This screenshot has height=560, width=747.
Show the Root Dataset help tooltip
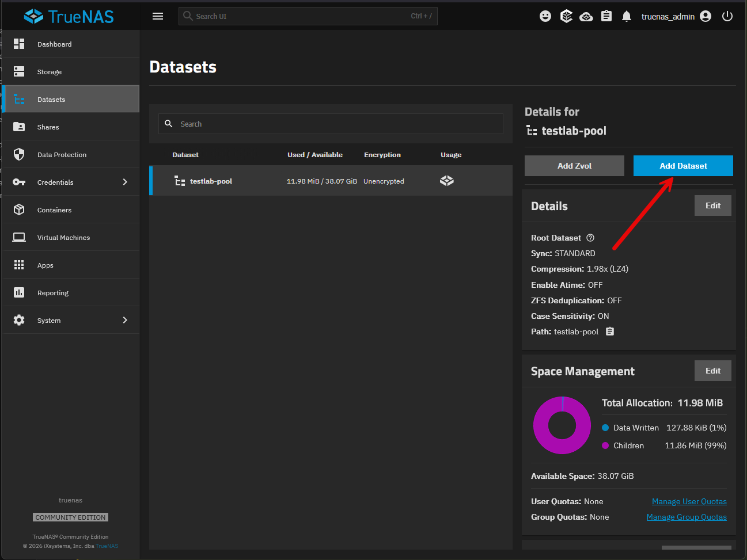coord(590,238)
